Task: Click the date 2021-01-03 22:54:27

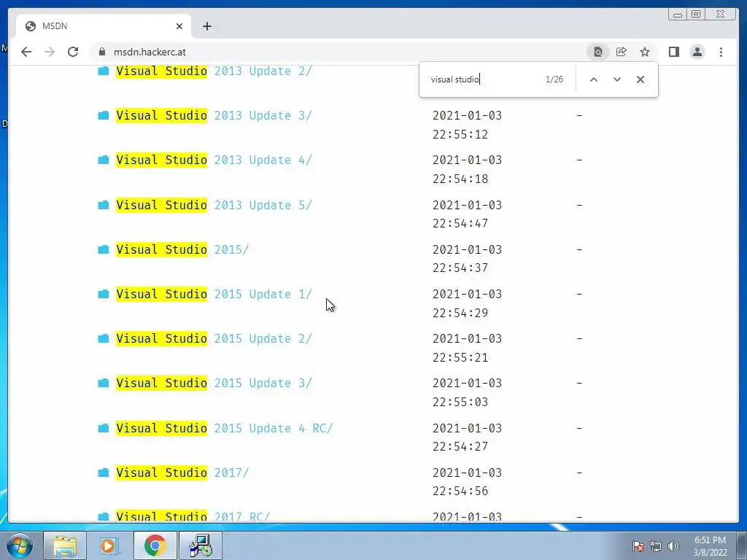Action: [468, 437]
